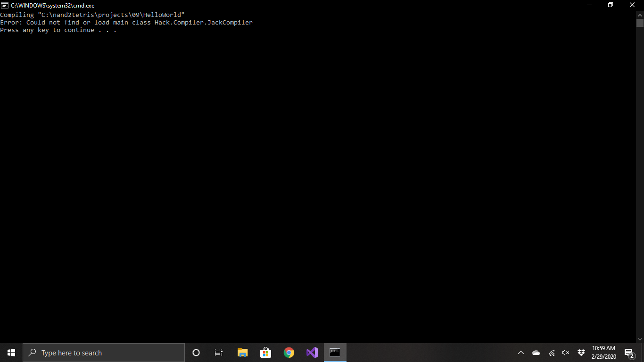
Task: Launch Microsoft Store from the taskbar
Action: coord(266,353)
